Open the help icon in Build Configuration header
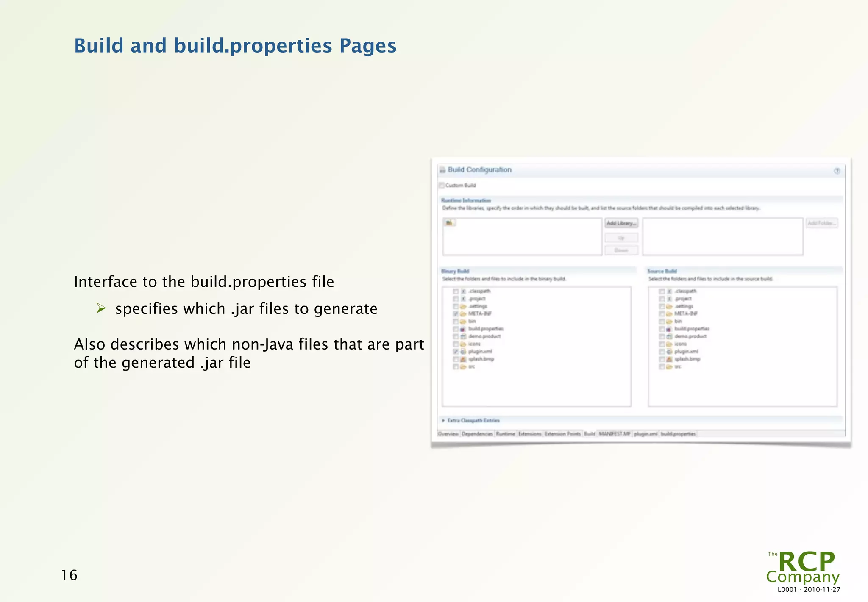 coord(837,171)
